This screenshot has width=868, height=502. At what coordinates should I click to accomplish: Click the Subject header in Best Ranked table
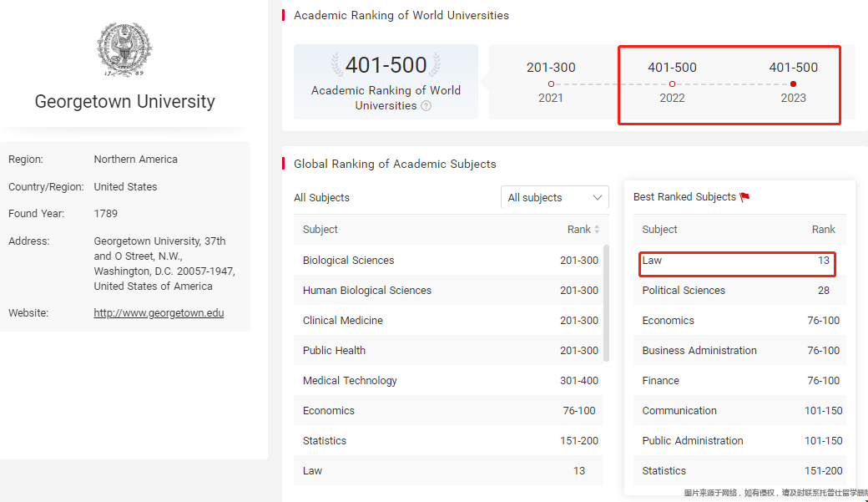pyautogui.click(x=659, y=230)
